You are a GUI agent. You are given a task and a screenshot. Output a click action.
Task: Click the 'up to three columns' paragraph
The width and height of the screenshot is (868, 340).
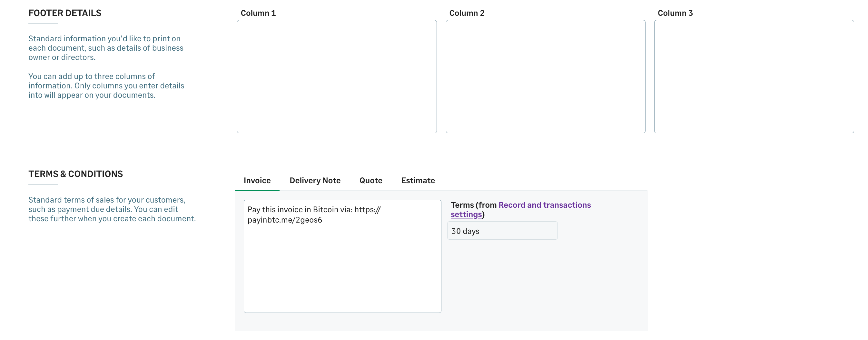(106, 85)
